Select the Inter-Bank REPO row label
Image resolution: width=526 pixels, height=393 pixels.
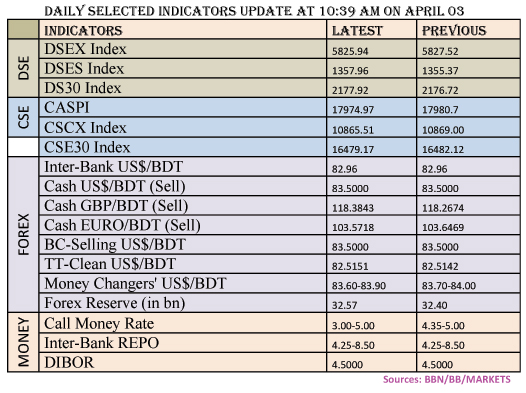coord(102,343)
